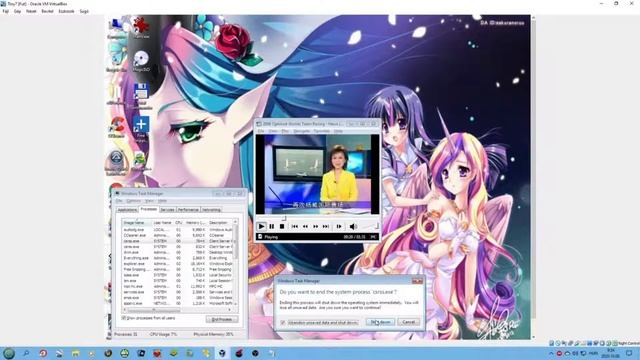Select the dwm.exe process row
Image resolution: width=640 pixels, height=360 pixels.
(177, 252)
